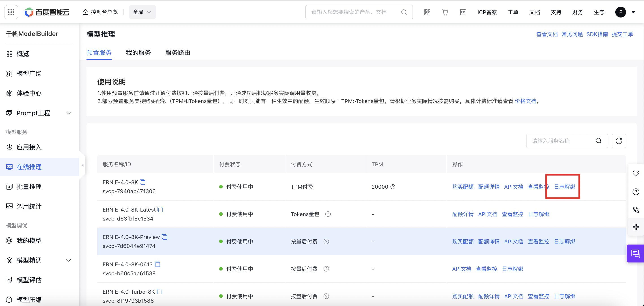
Task: Click the refresh button beside service search
Action: tap(619, 141)
